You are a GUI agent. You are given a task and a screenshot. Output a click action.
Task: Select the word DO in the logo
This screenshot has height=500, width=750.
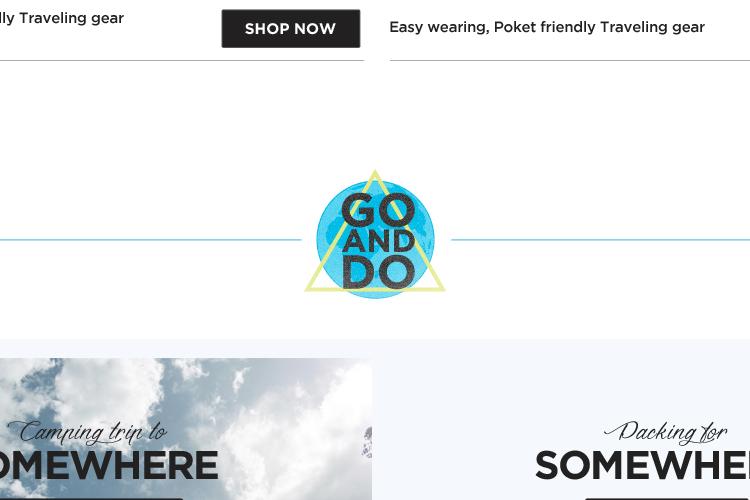378,272
